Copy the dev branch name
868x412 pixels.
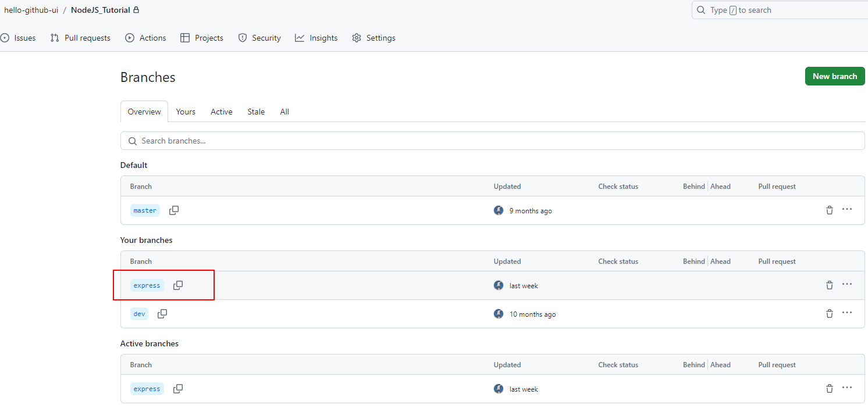coord(162,314)
